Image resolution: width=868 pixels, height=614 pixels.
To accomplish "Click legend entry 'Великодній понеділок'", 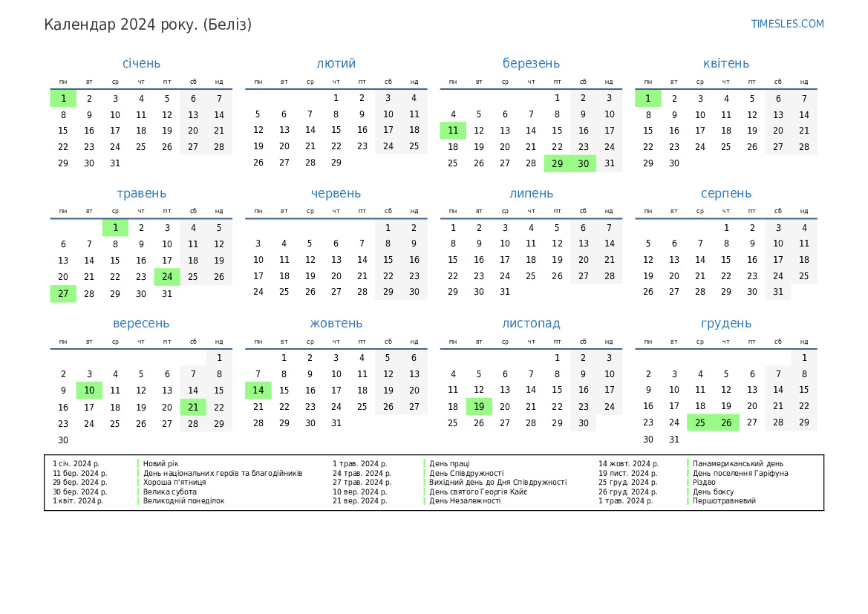I will point(184,500).
